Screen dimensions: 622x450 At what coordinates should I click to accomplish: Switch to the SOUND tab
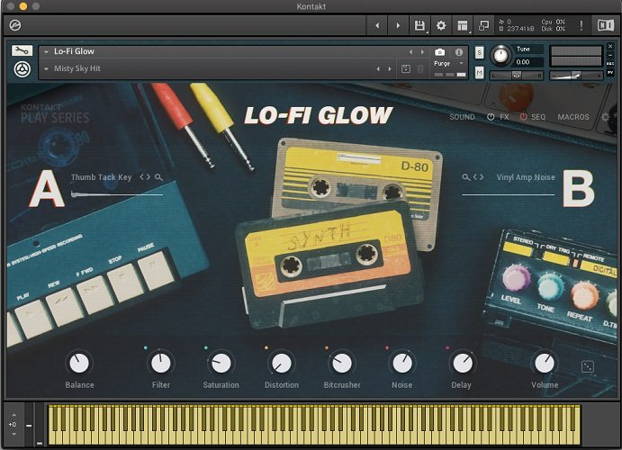tap(462, 117)
